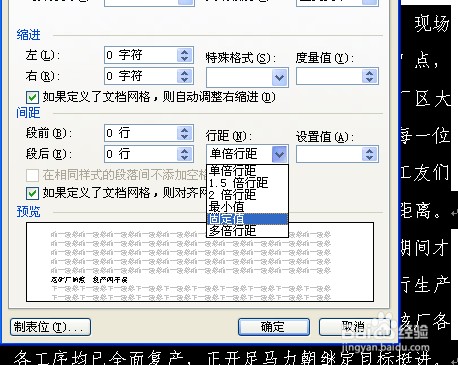
Task: Toggle 在相同样式的段落间不添加空格 checkbox
Action: (32, 175)
